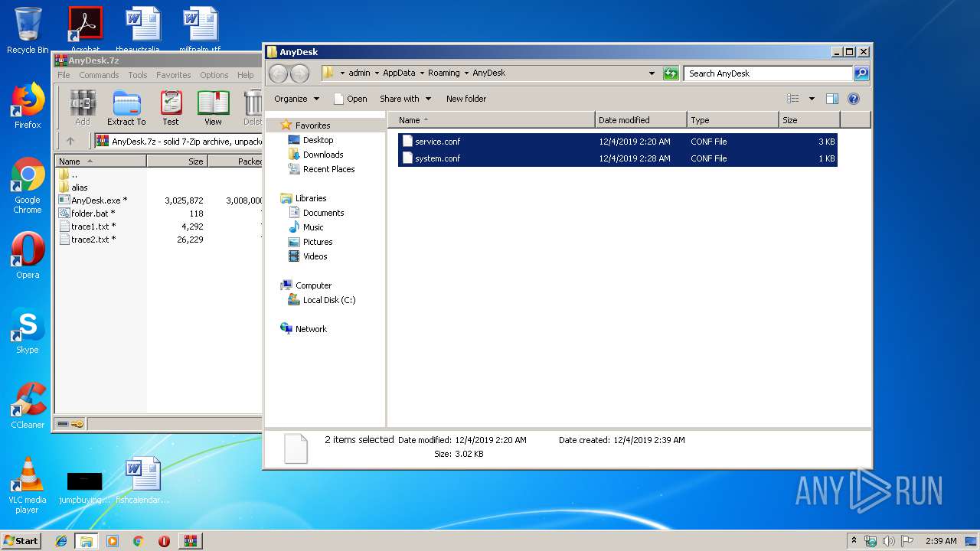Click the up-one-level arrow in the archive window
Image resolution: width=980 pixels, height=551 pixels.
click(70, 141)
